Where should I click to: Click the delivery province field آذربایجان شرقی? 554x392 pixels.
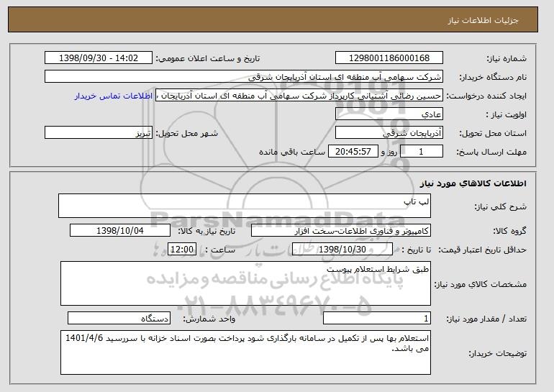(x=389, y=133)
